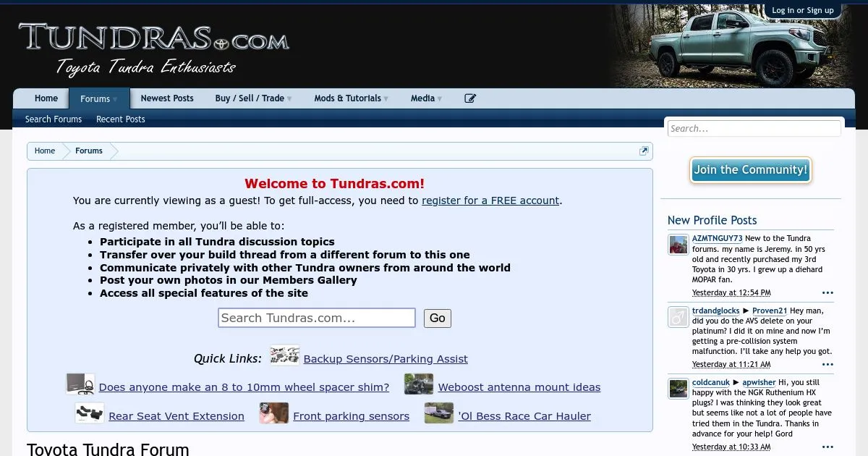Open Front parking sensors thumbnail
The width and height of the screenshot is (868, 456).
[x=274, y=413]
